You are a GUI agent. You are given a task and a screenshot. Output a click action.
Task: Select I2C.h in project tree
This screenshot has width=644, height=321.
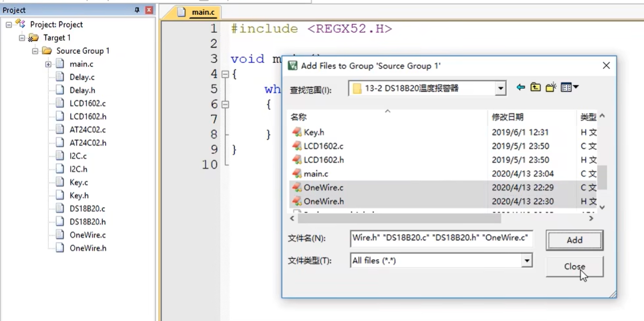coord(78,169)
